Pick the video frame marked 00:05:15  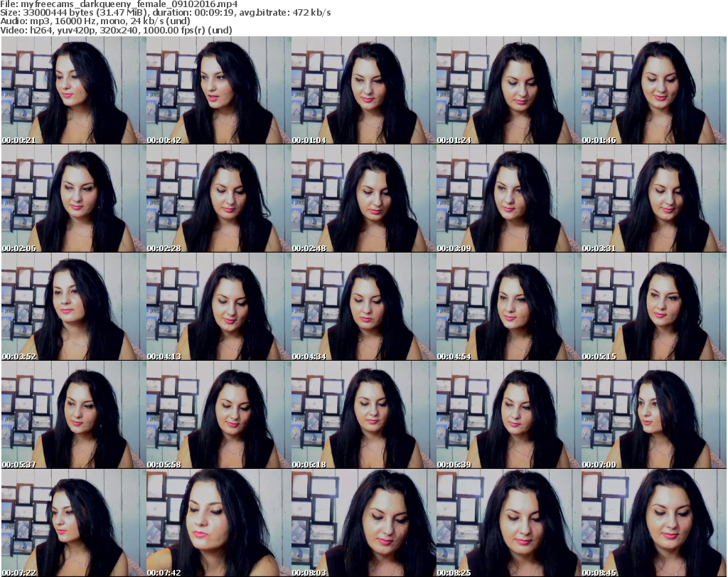coord(654,307)
